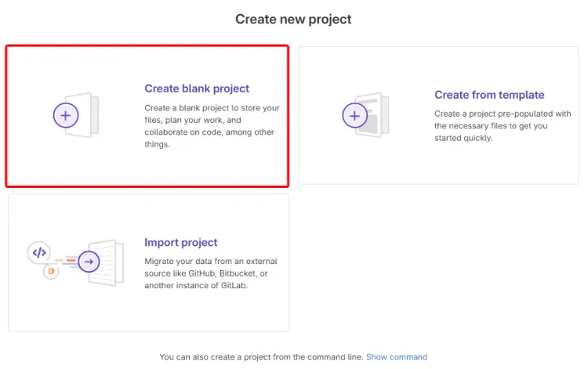
Task: Open the 'Create blank project' title link
Action: pos(197,89)
